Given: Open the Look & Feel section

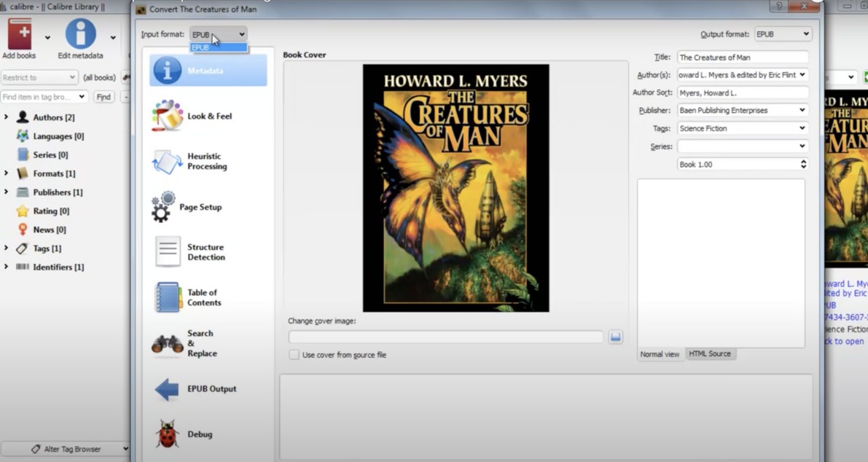Looking at the screenshot, I should pos(208,116).
